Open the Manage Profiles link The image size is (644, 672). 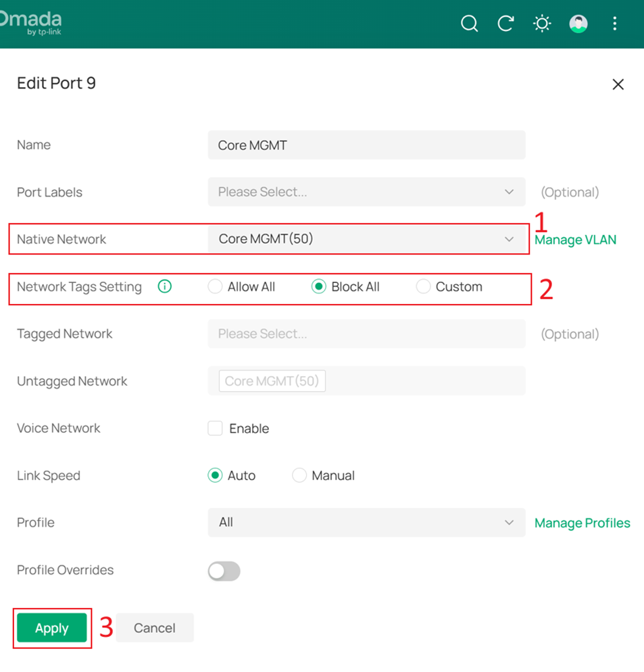pos(582,522)
